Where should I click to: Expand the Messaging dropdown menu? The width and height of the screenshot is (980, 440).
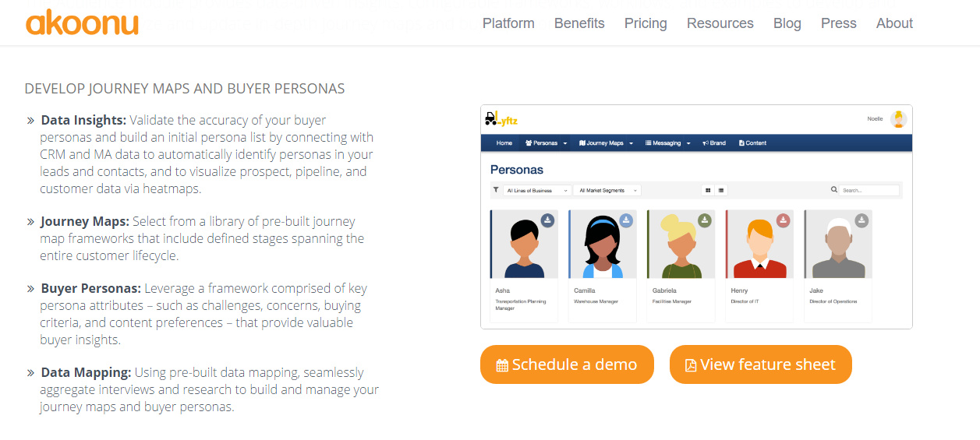click(667, 143)
